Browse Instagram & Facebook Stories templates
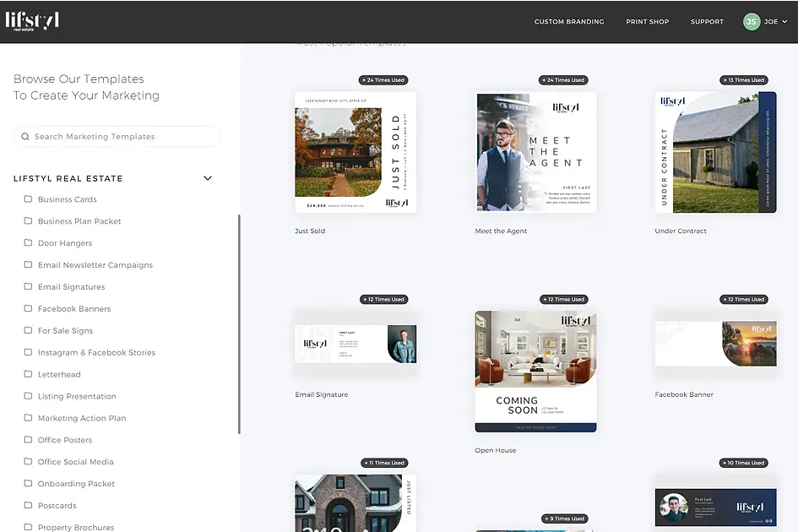 [x=97, y=353]
